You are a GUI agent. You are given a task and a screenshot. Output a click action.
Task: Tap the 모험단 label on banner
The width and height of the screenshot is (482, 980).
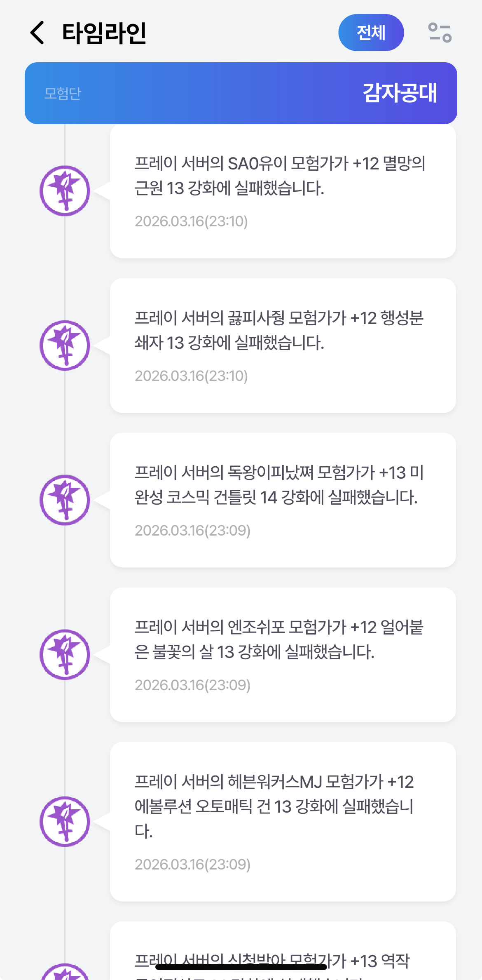point(63,94)
